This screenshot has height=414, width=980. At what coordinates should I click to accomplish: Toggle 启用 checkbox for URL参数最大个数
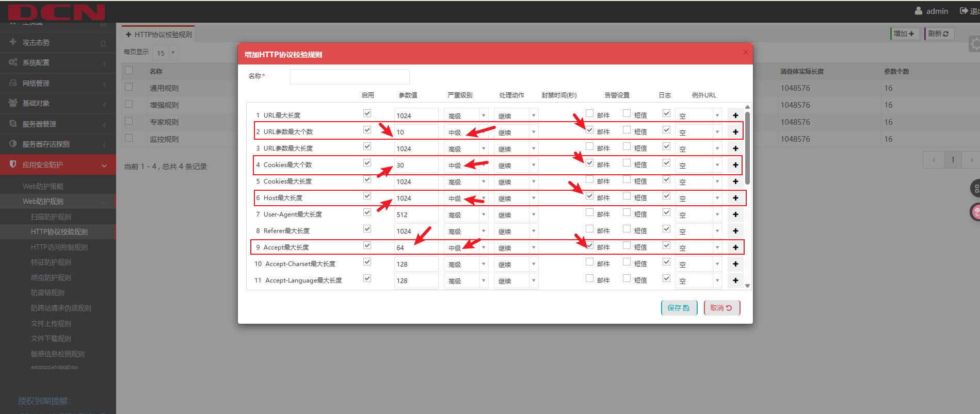367,130
